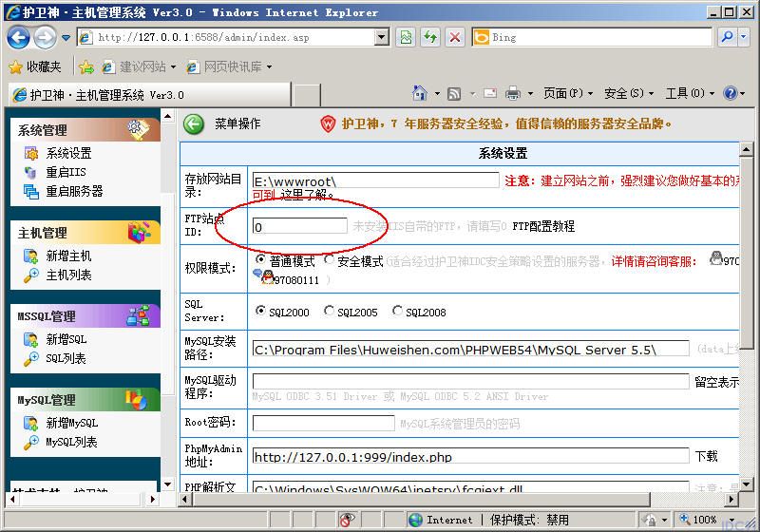Open 网页快讯库 web slice gallery

point(229,66)
